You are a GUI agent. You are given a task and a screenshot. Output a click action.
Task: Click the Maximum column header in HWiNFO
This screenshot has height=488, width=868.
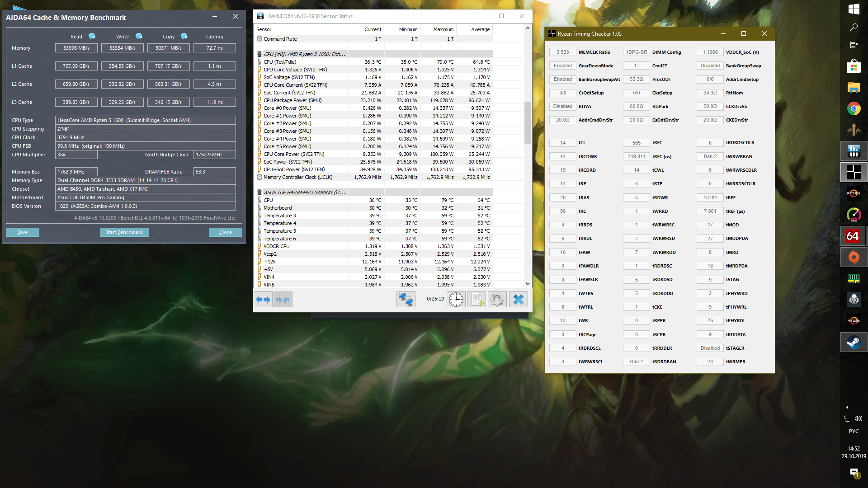tap(438, 29)
